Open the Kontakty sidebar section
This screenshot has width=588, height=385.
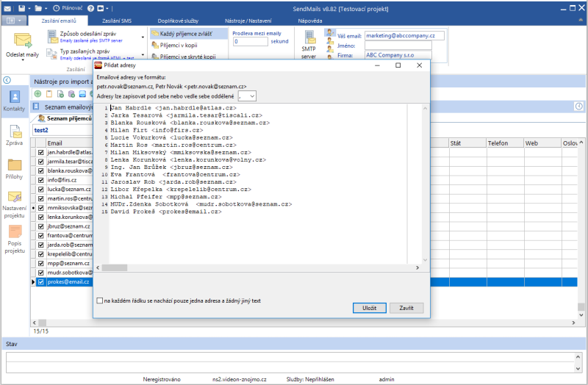[14, 100]
